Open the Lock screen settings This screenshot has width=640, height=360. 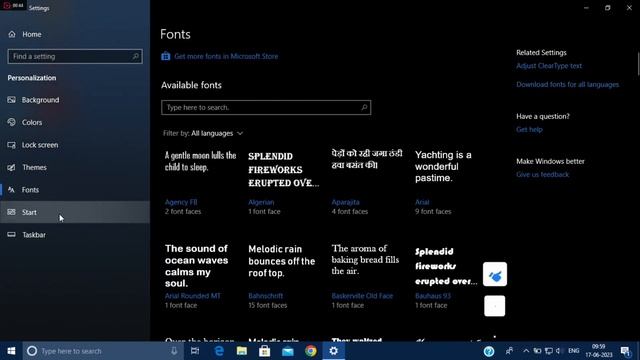[x=75, y=145]
